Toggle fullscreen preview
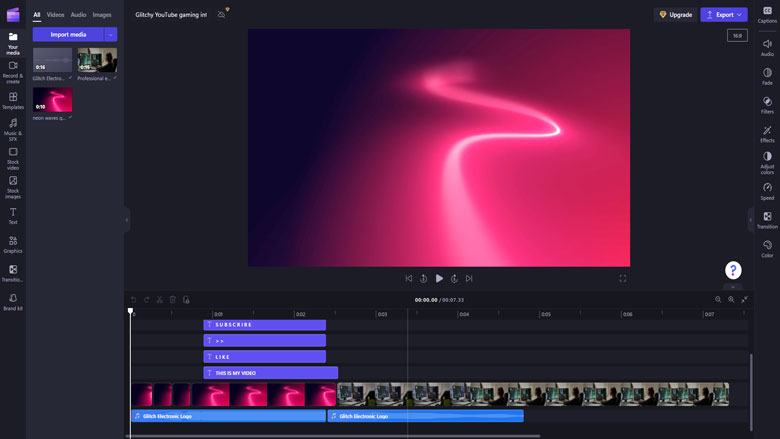 [622, 278]
